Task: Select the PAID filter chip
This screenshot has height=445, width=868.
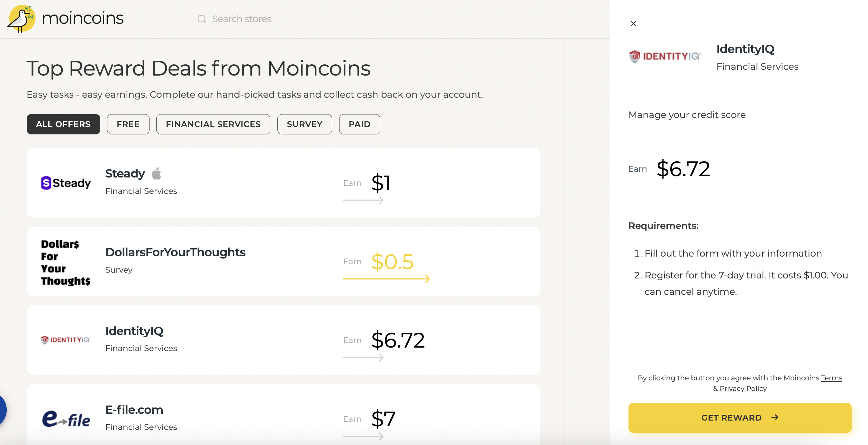Action: point(359,124)
